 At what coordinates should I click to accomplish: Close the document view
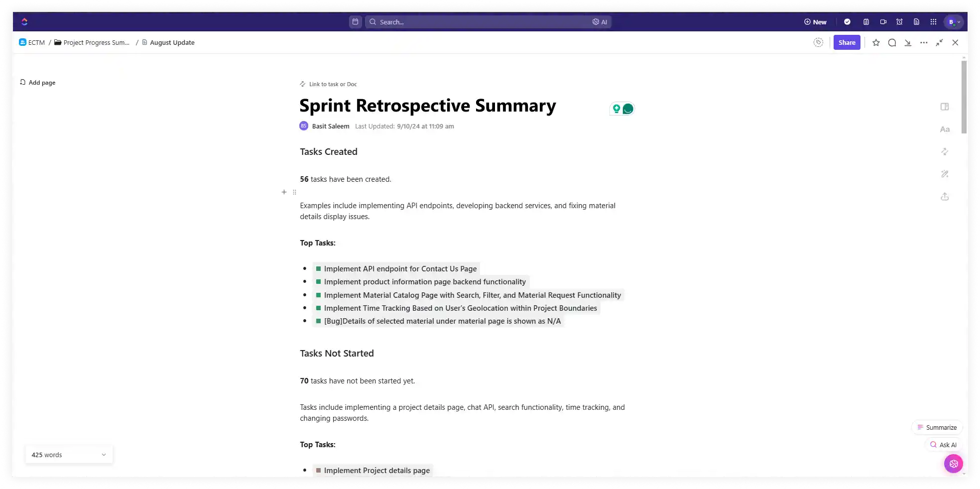click(x=955, y=43)
